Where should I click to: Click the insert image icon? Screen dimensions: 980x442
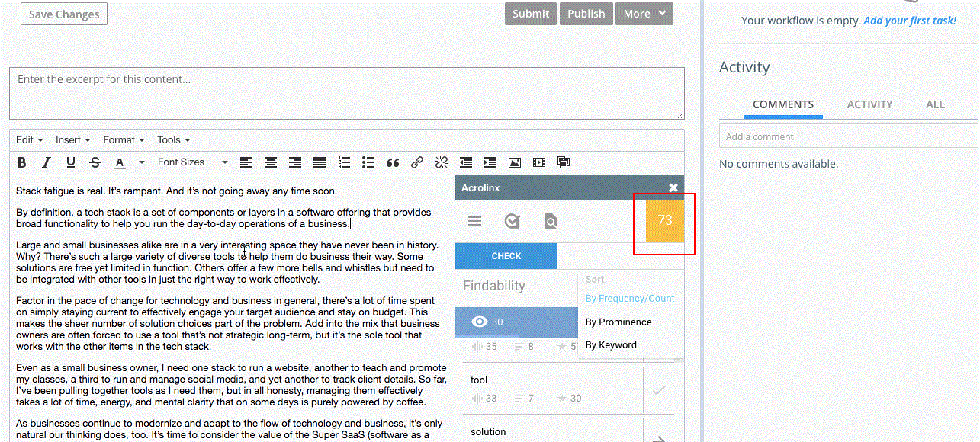coord(515,162)
